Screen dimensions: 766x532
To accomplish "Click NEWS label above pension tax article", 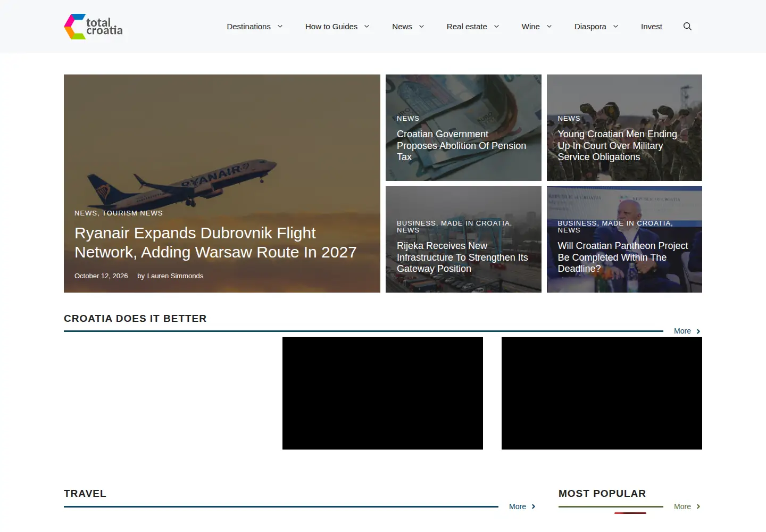I will click(408, 118).
